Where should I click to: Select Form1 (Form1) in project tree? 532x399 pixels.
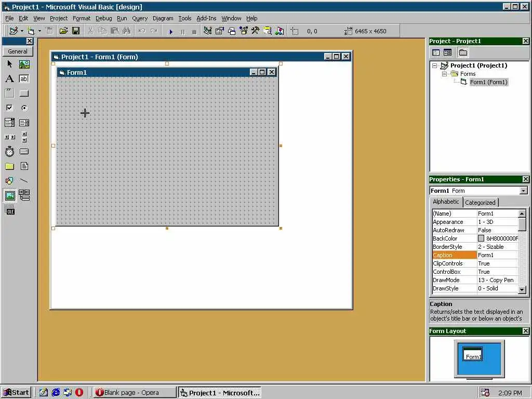(x=488, y=82)
